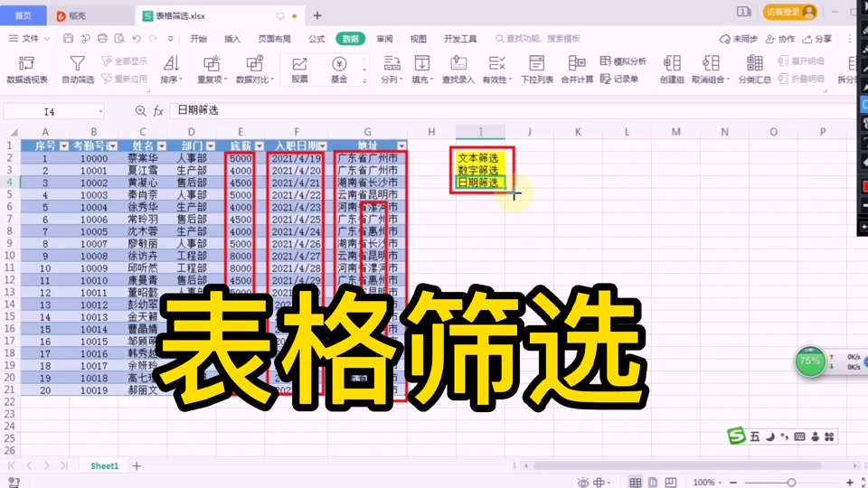Add a new sheet next to Sheet1
868x488 pixels.
137,466
